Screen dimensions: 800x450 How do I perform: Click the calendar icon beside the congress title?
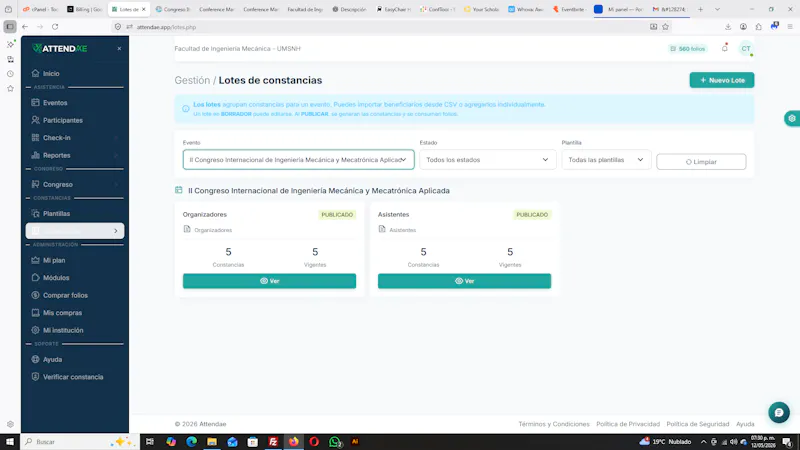(x=179, y=190)
